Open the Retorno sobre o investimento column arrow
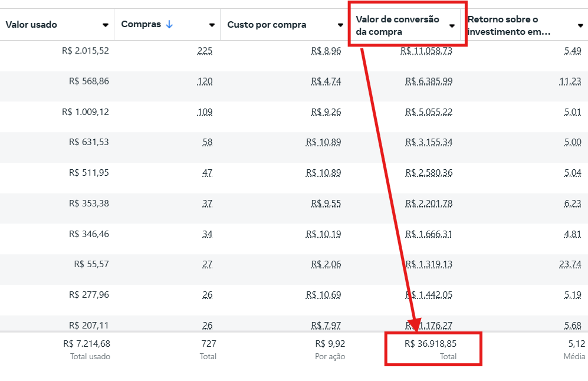Screen dimensions: 588x381 pos(580,26)
